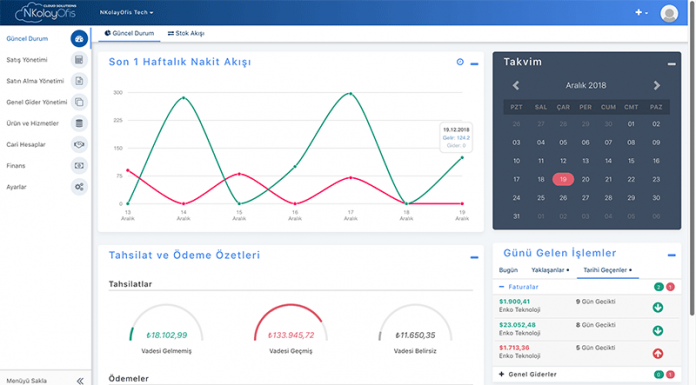Collapse the Tahsilat ve Ödeme Özetleri panel
Viewport: 696px width, 385px height.
(x=474, y=257)
